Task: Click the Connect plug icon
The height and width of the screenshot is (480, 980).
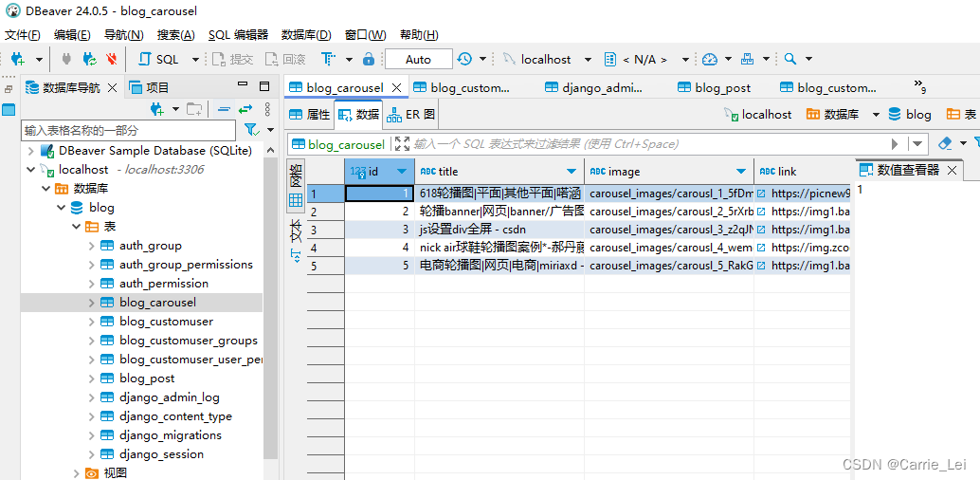Action: (x=67, y=60)
